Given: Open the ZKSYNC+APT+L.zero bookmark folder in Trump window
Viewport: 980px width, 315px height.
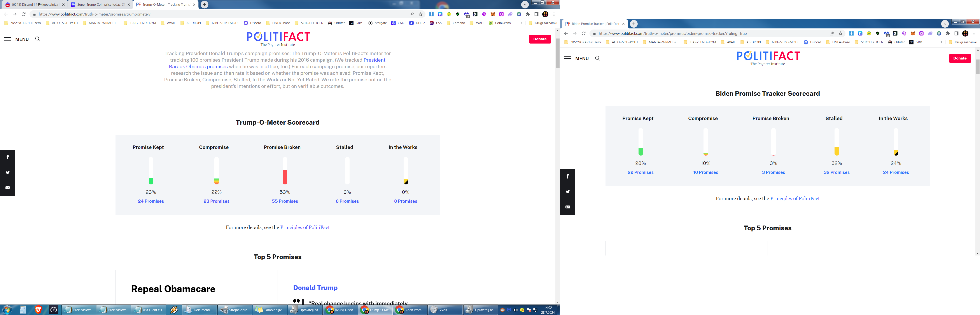Looking at the screenshot, I should [23, 23].
